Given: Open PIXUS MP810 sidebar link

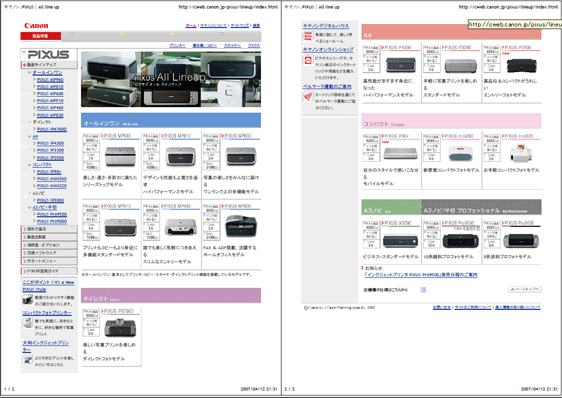Looking at the screenshot, I should tap(50, 87).
